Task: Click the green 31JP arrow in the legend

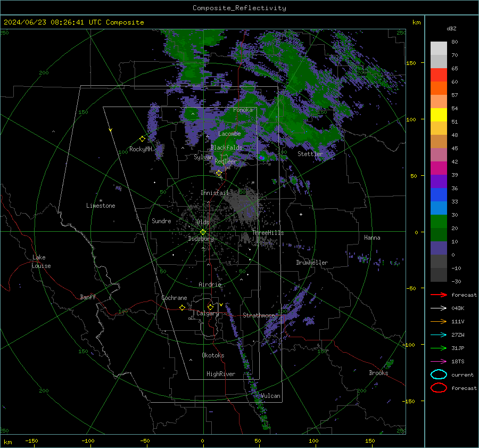Action: tap(439, 348)
